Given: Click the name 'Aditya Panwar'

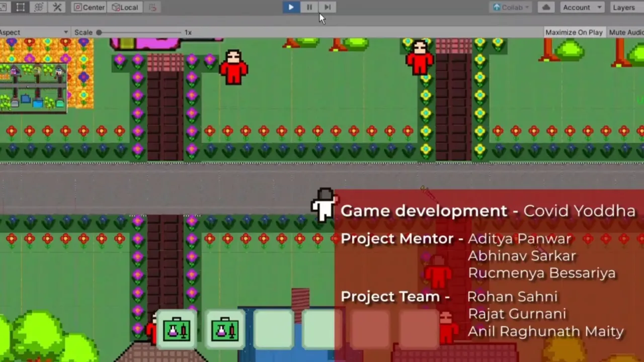Looking at the screenshot, I should (520, 239).
